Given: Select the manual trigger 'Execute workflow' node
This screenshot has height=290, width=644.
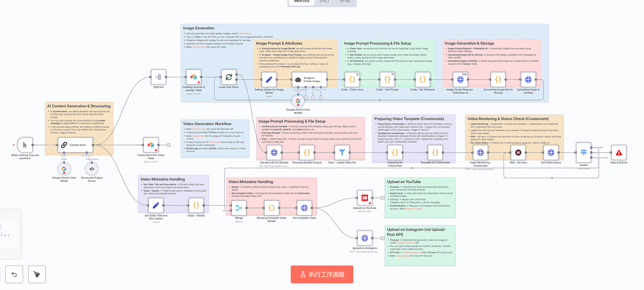Looking at the screenshot, I should [25, 145].
